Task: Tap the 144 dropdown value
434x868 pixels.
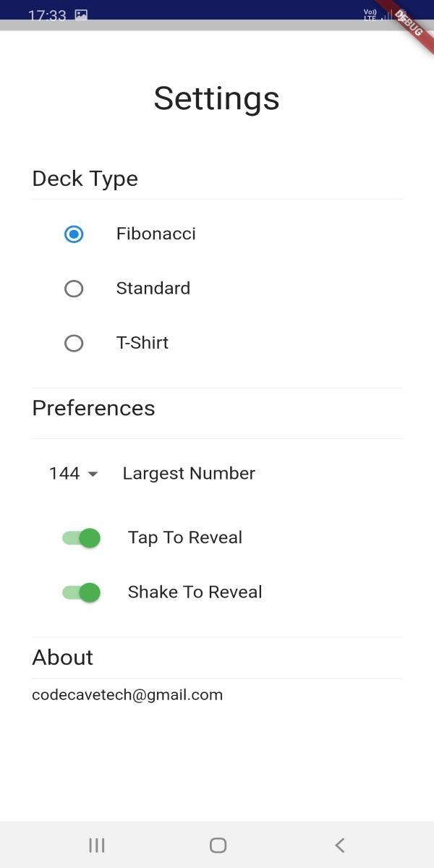Action: click(64, 473)
